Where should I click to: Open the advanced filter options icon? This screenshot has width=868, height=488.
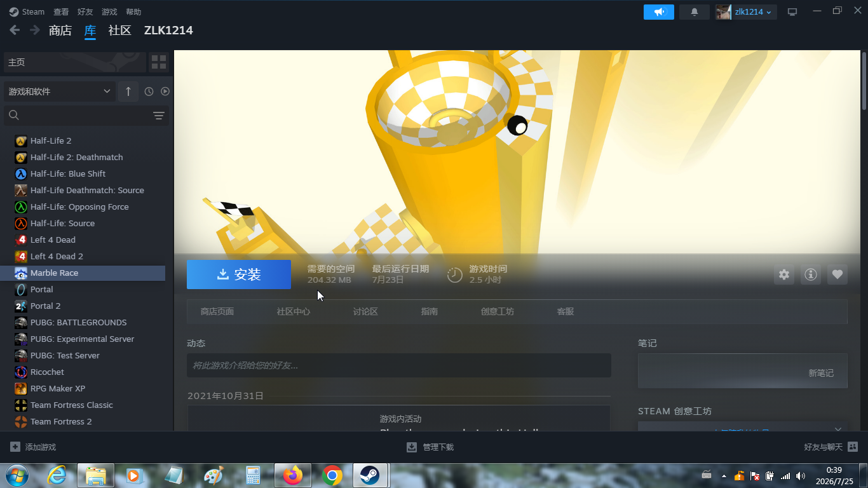(x=159, y=116)
